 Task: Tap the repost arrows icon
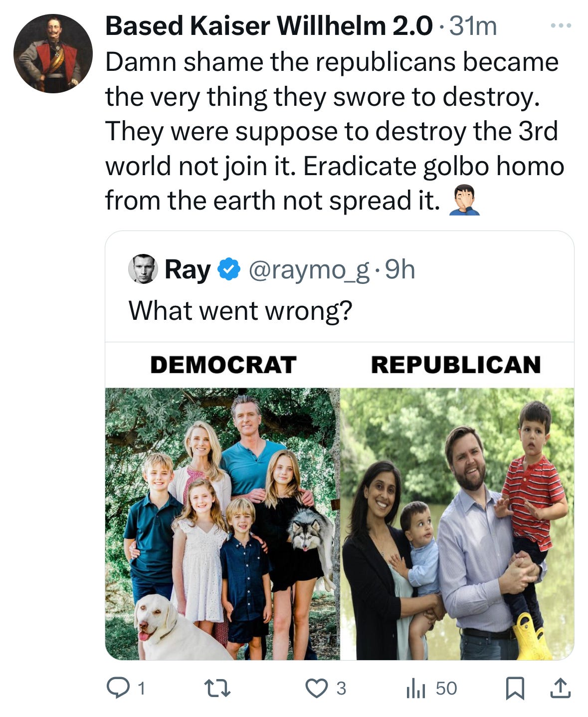(x=218, y=689)
